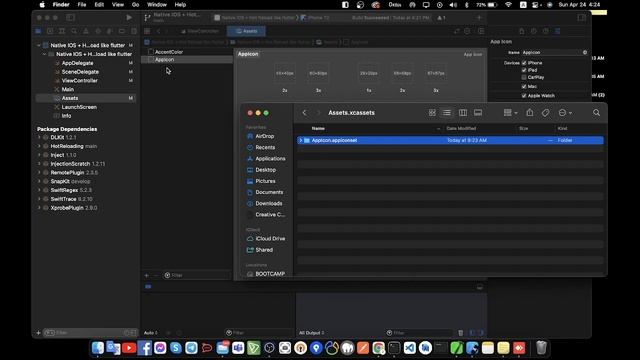Toggle the CarPlay device checkbox
The width and height of the screenshot is (640, 360).
pyautogui.click(x=524, y=77)
